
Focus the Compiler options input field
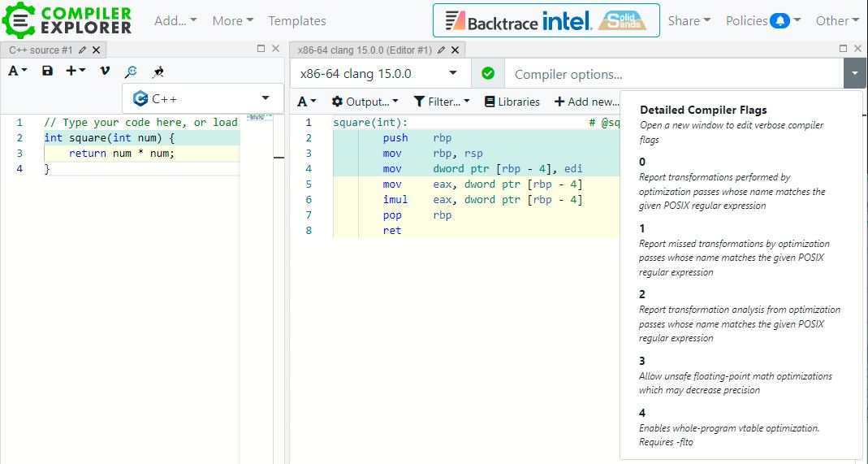[x=674, y=74]
